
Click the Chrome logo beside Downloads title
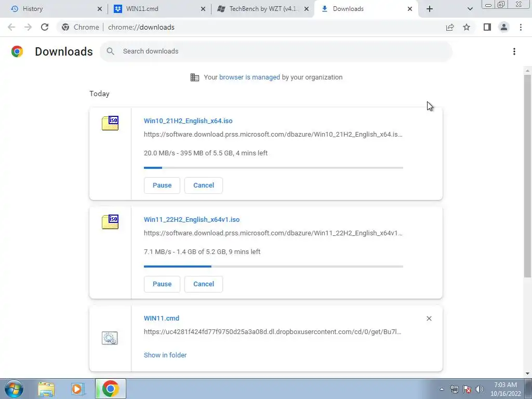17,51
